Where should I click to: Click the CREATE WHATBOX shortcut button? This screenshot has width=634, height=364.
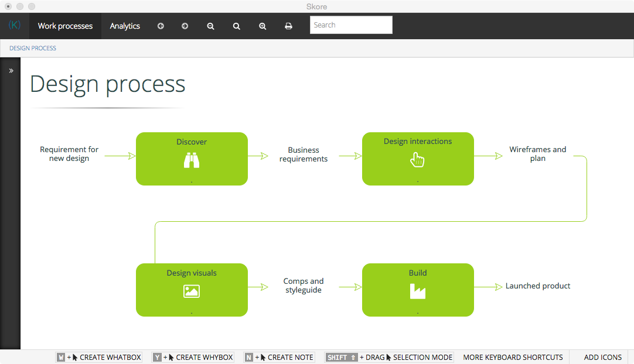coord(99,358)
